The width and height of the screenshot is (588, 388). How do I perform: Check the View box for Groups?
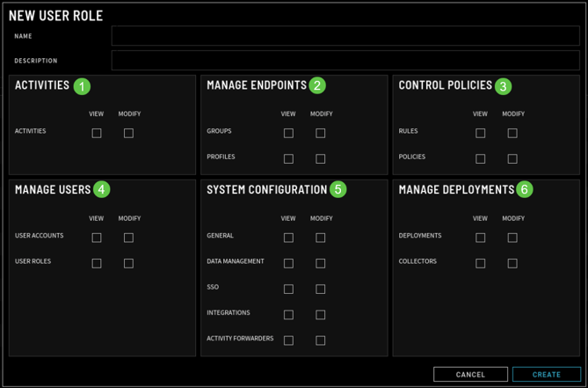288,133
